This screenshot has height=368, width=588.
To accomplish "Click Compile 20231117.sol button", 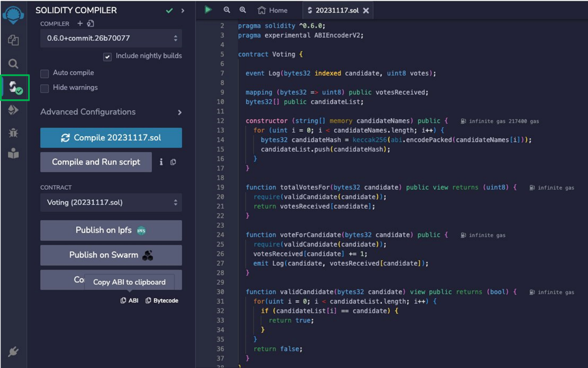I will click(x=111, y=138).
